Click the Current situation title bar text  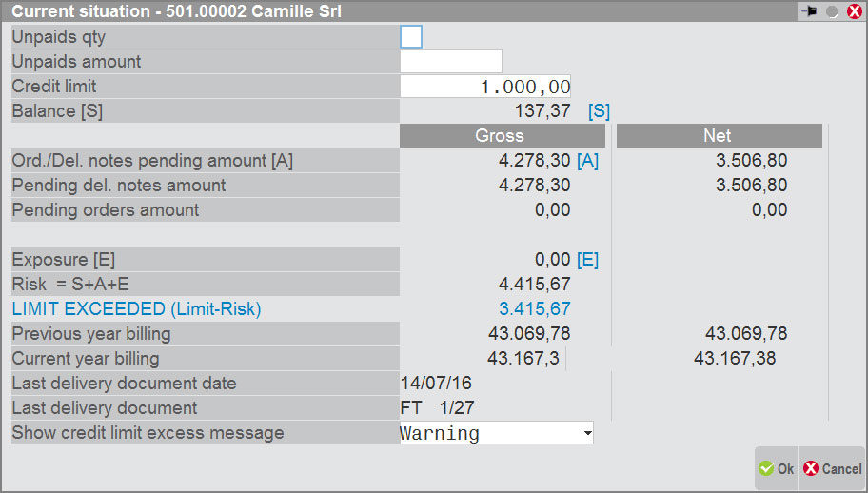pyautogui.click(x=177, y=11)
